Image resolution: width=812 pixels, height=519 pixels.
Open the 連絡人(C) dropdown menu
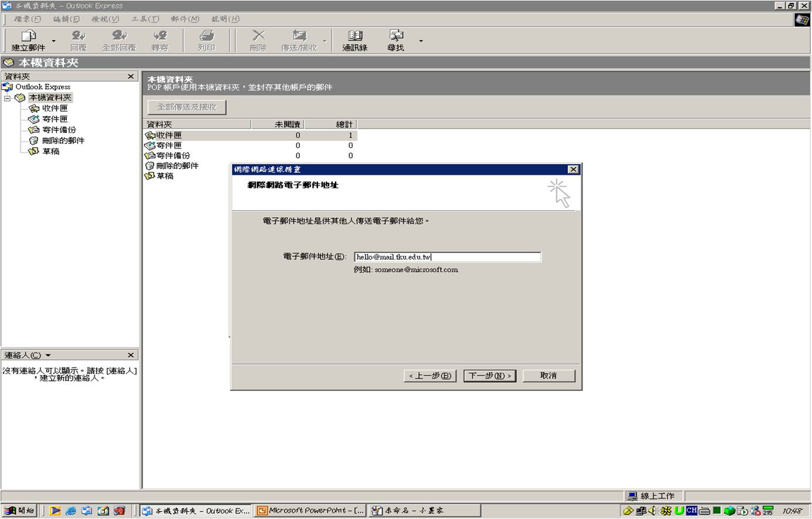point(28,355)
